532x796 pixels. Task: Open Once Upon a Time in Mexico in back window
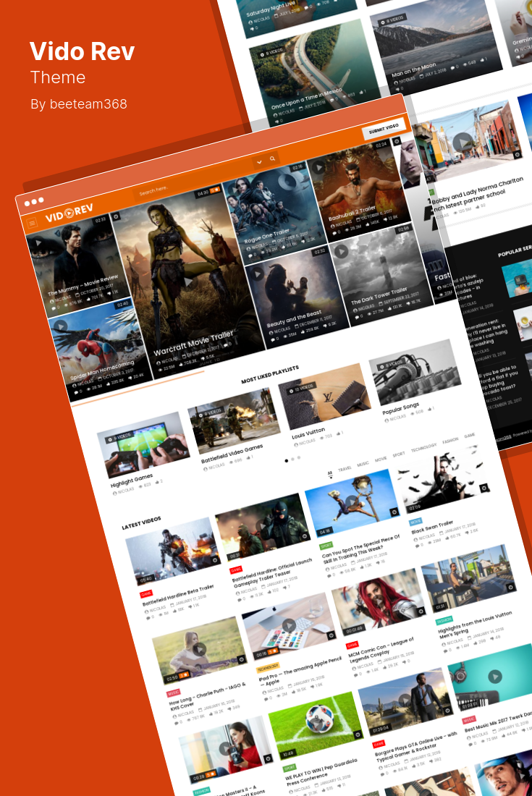point(307,98)
